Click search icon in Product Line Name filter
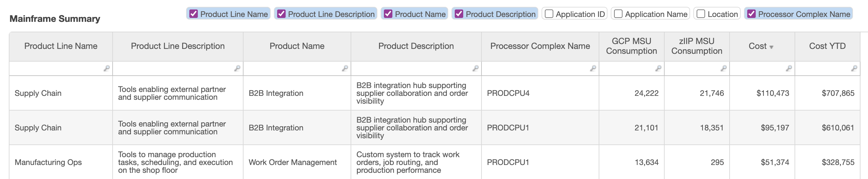This screenshot has width=868, height=179. (x=106, y=68)
